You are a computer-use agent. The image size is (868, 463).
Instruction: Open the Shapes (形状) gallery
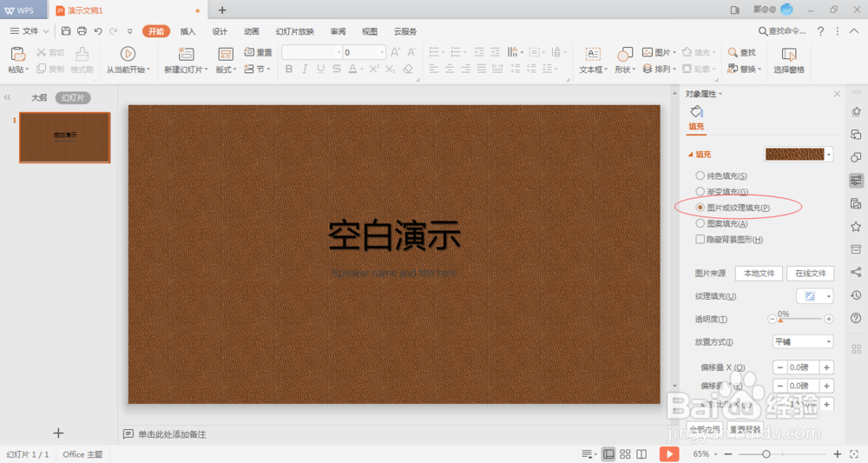point(625,60)
